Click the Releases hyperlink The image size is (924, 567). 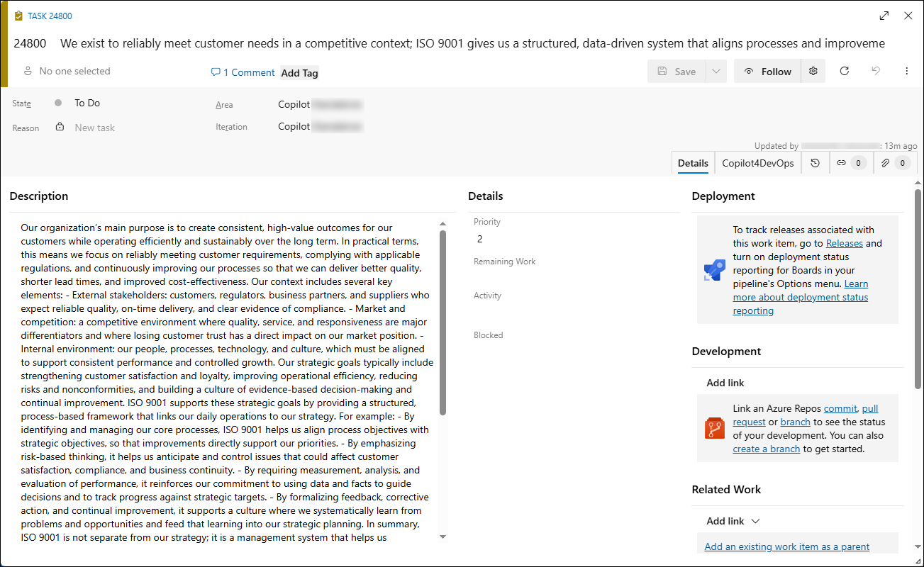[x=845, y=243]
